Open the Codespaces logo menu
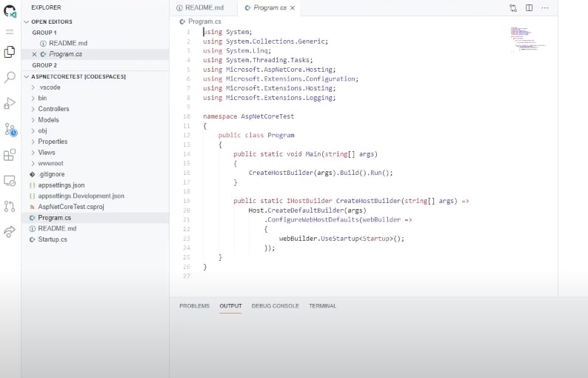 click(x=10, y=11)
